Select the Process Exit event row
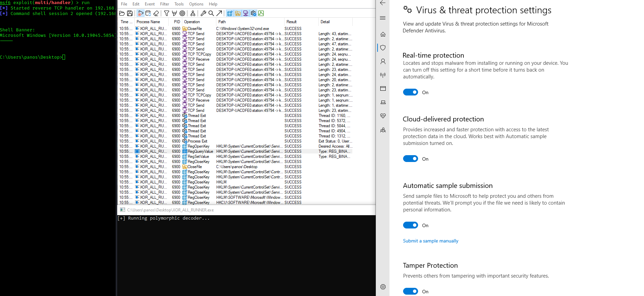 tap(235, 141)
